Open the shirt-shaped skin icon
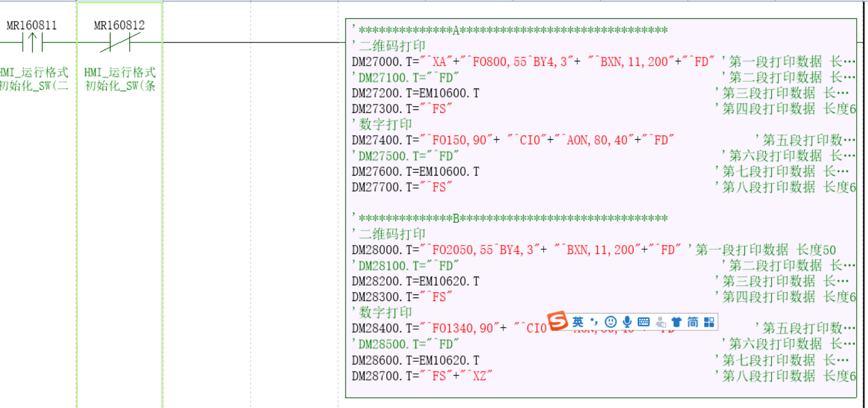This screenshot has height=408, width=868. [676, 322]
